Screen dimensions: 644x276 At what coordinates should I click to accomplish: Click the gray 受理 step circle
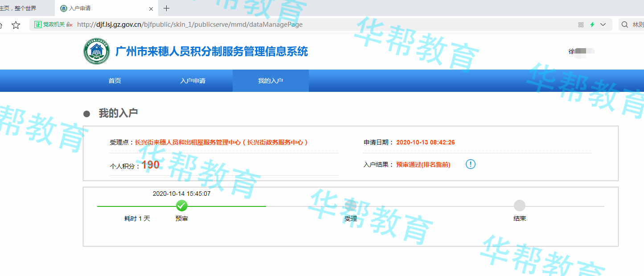click(x=351, y=206)
